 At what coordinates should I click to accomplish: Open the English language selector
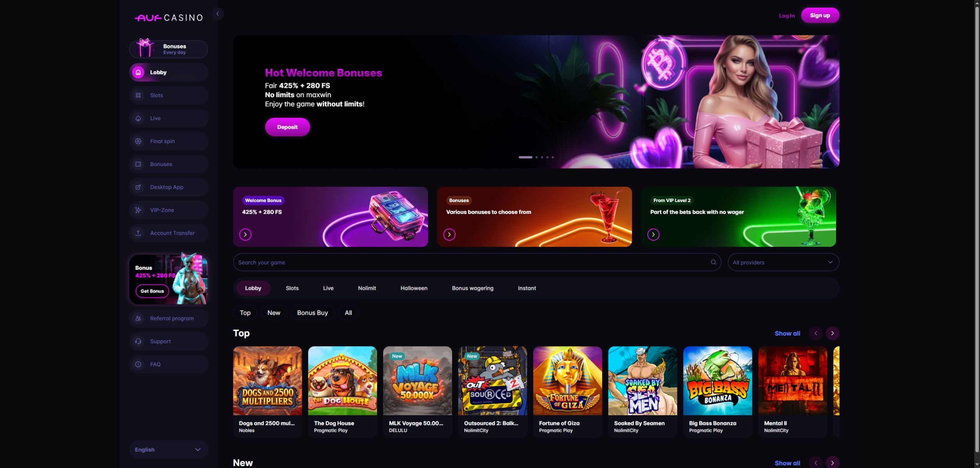pyautogui.click(x=169, y=450)
